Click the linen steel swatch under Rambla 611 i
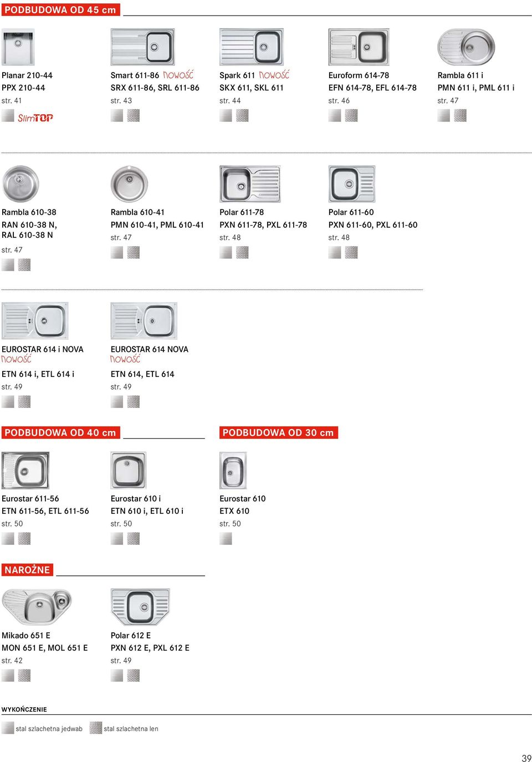Screen dimensions: 532x762 coord(460,115)
